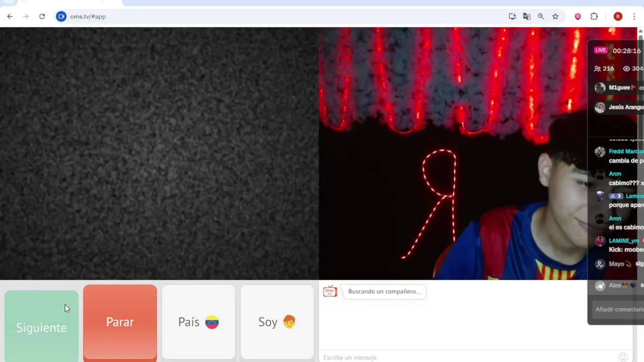Click the Parar button
644x362 pixels.
[x=120, y=322]
